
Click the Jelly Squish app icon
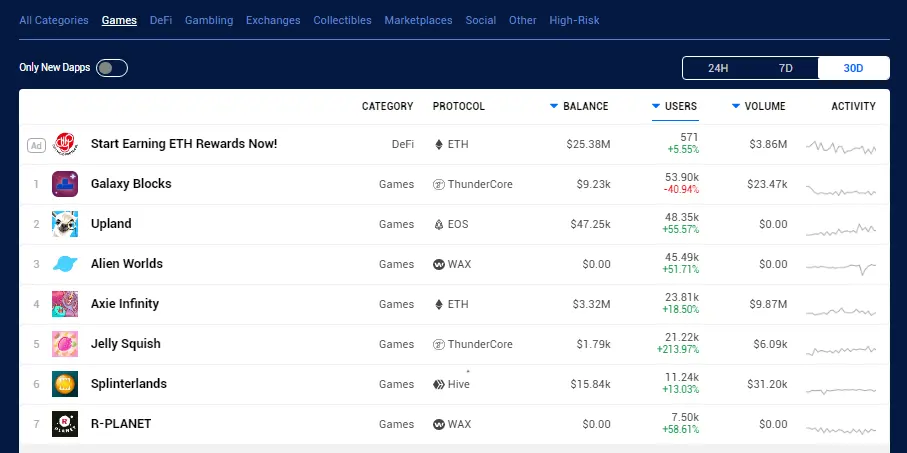(x=65, y=344)
